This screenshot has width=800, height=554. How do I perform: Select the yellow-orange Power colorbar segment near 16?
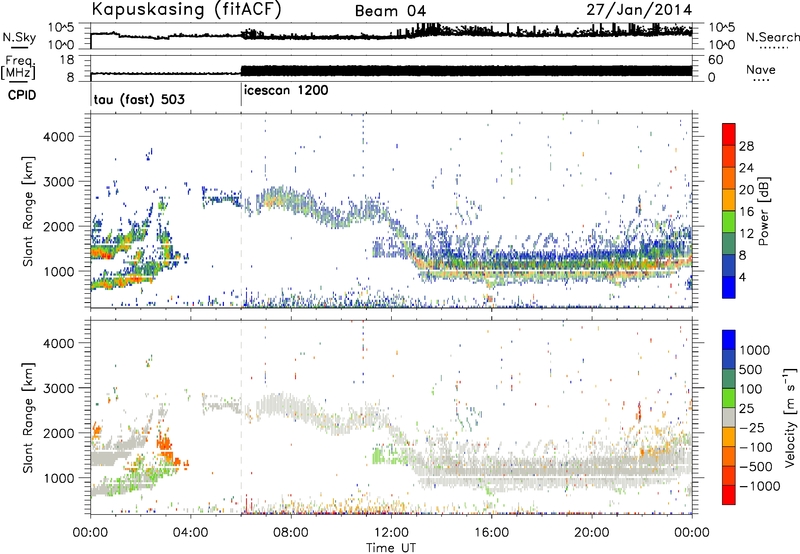coord(729,199)
